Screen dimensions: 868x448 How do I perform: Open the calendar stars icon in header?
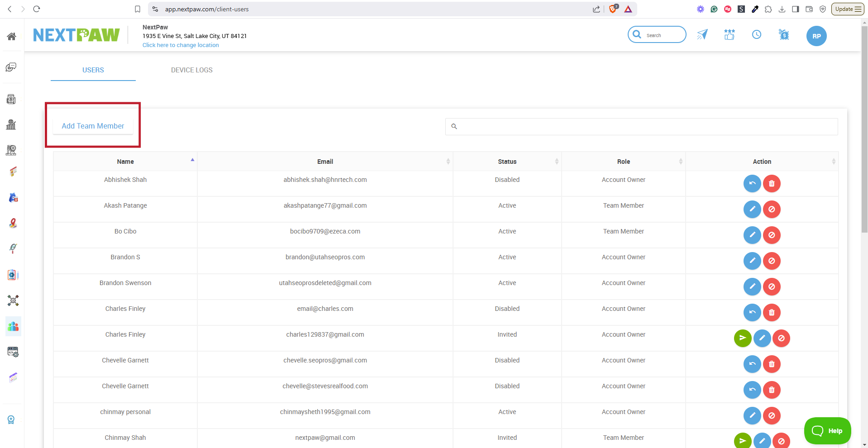pos(730,34)
